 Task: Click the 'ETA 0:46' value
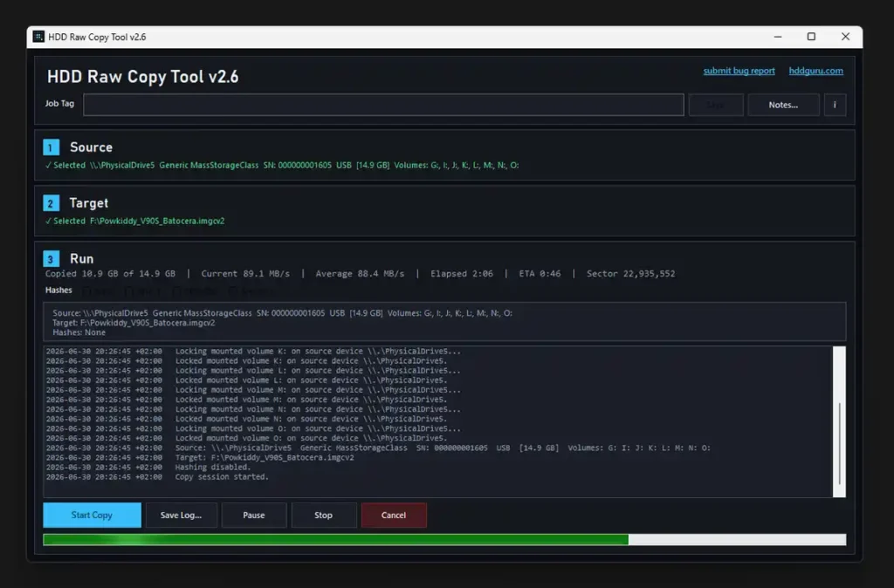click(x=540, y=273)
